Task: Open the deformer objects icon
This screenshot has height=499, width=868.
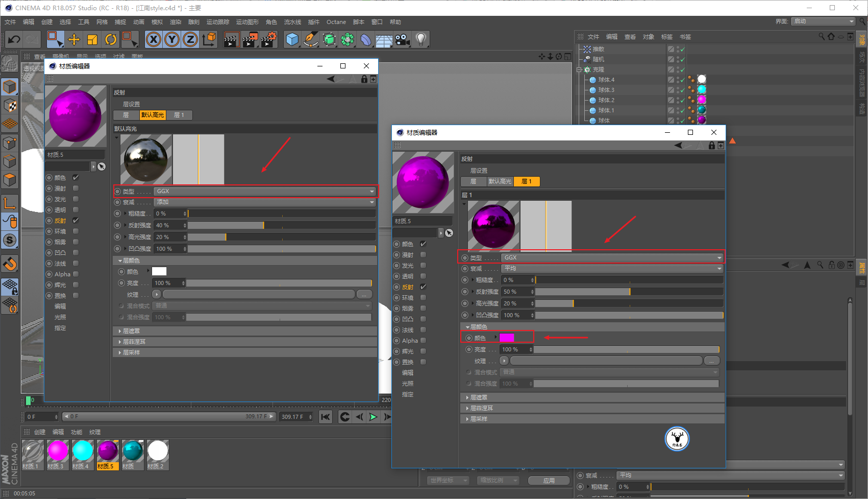Action: tap(366, 39)
